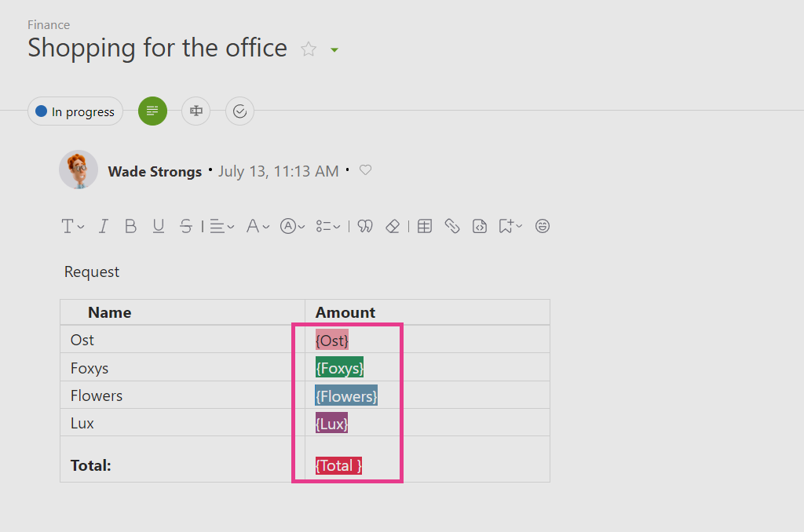This screenshot has height=532, width=804.
Task: Open the emoji picker
Action: [x=543, y=226]
